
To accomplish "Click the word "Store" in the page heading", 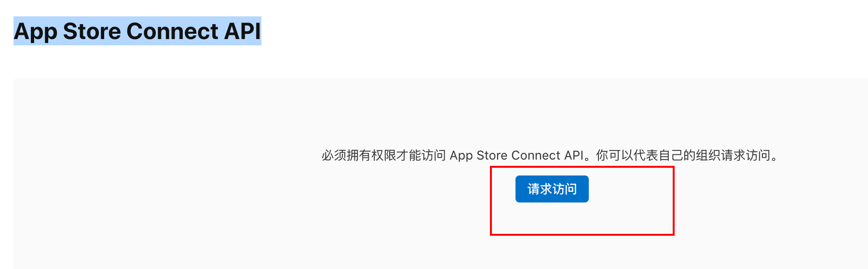I will tap(92, 31).
